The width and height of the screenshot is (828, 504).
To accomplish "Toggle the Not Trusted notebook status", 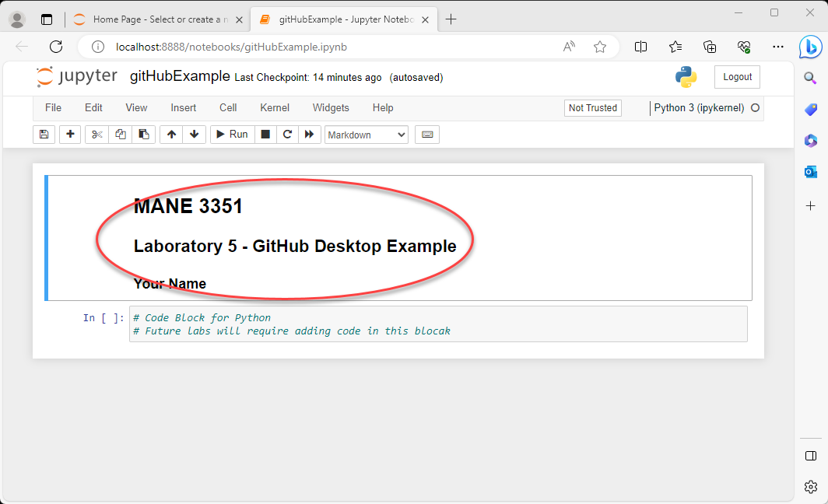I will [592, 108].
